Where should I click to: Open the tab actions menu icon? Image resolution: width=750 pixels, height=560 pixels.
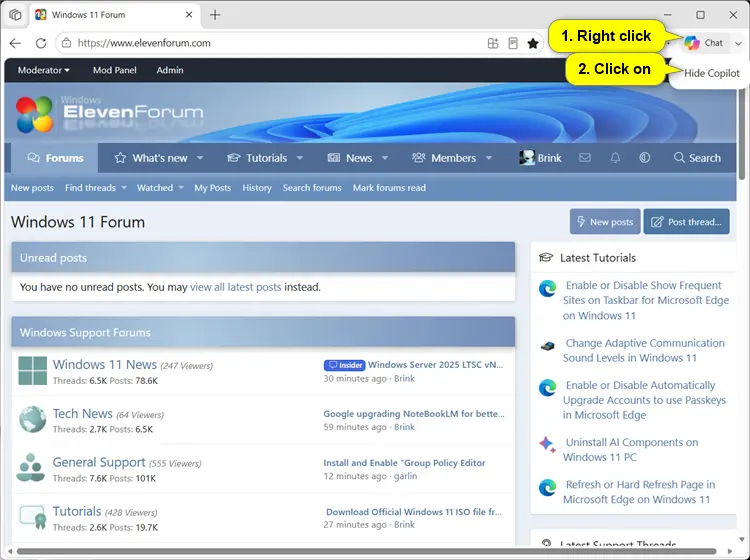(x=15, y=15)
